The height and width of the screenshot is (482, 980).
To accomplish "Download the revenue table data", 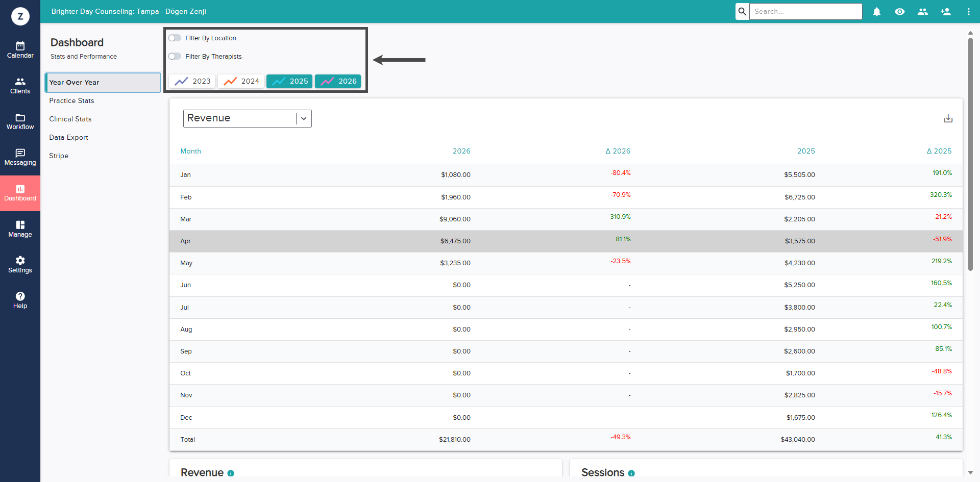I will (x=948, y=118).
